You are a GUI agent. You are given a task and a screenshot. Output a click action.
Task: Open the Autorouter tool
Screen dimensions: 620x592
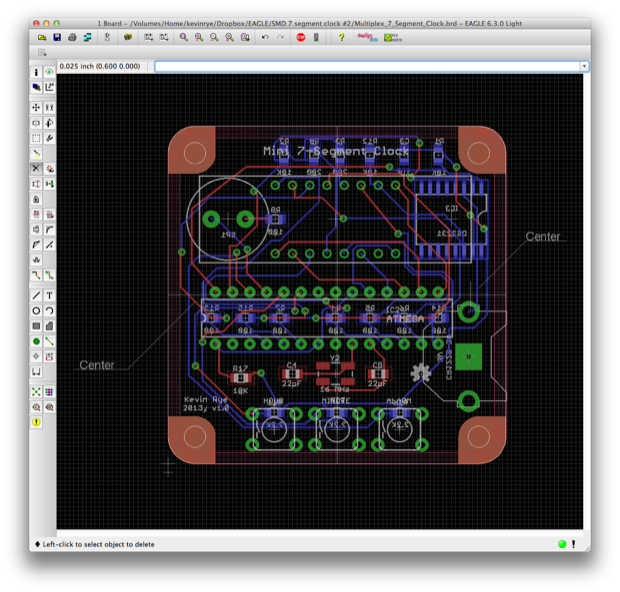click(49, 392)
